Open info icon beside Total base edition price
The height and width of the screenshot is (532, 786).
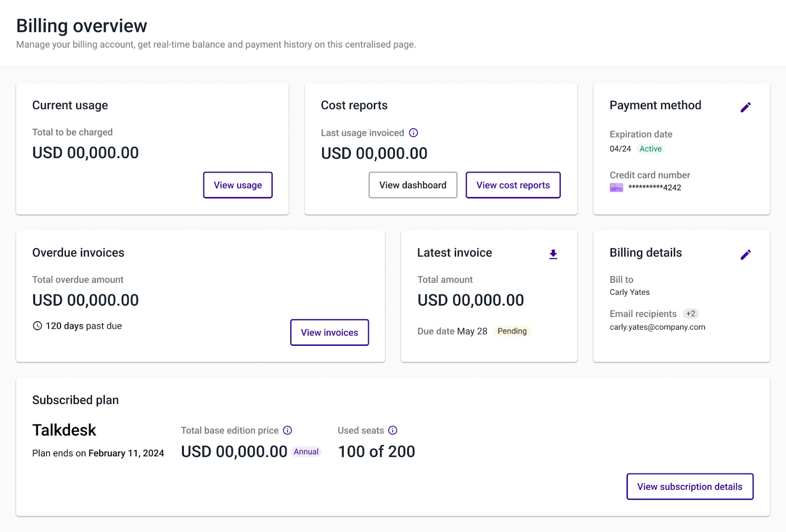click(x=288, y=430)
